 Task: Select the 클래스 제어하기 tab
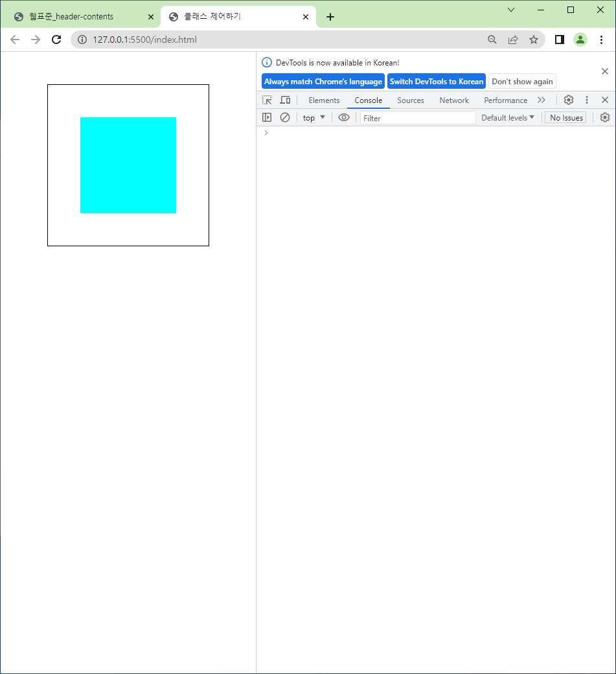(238, 17)
